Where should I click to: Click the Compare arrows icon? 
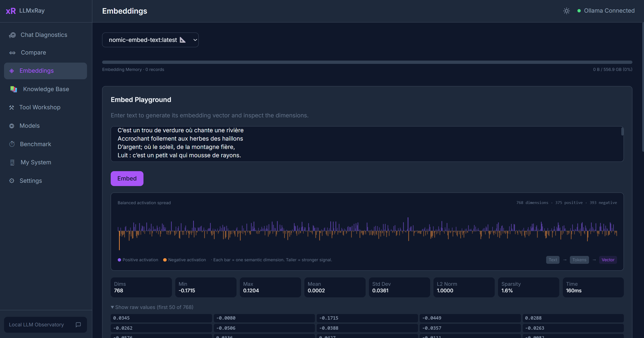pyautogui.click(x=12, y=53)
